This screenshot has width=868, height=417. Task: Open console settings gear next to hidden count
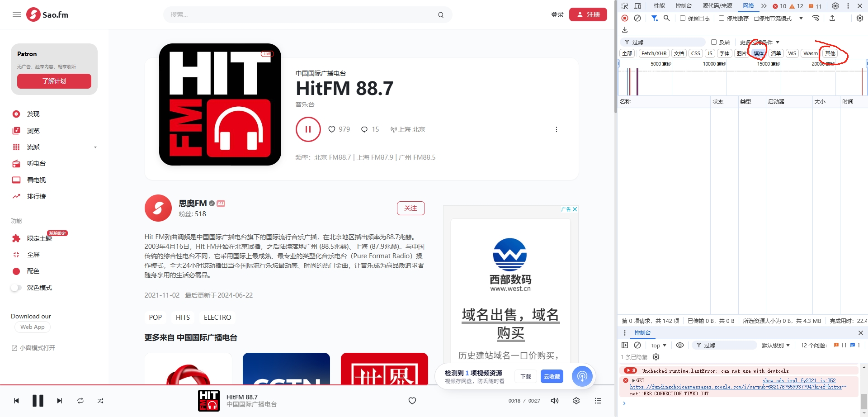[656, 357]
